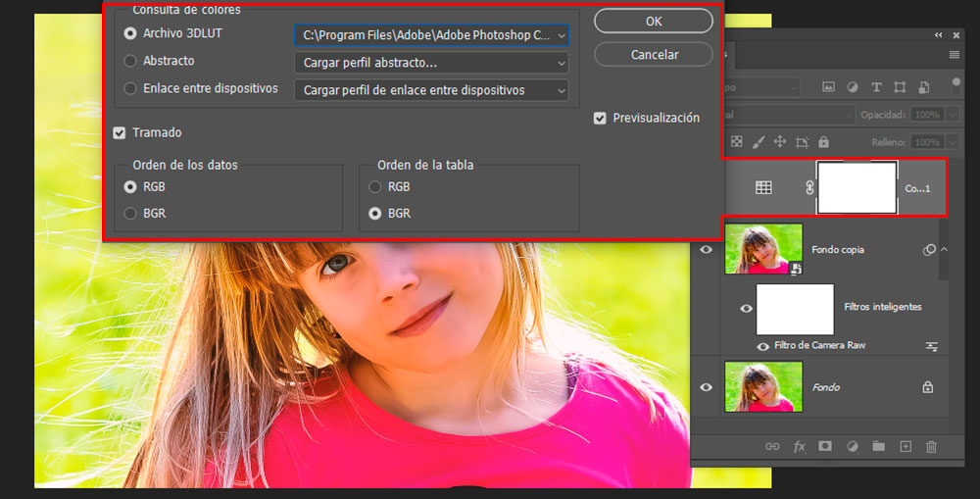Click the layers panel scrollbar

[x=943, y=249]
